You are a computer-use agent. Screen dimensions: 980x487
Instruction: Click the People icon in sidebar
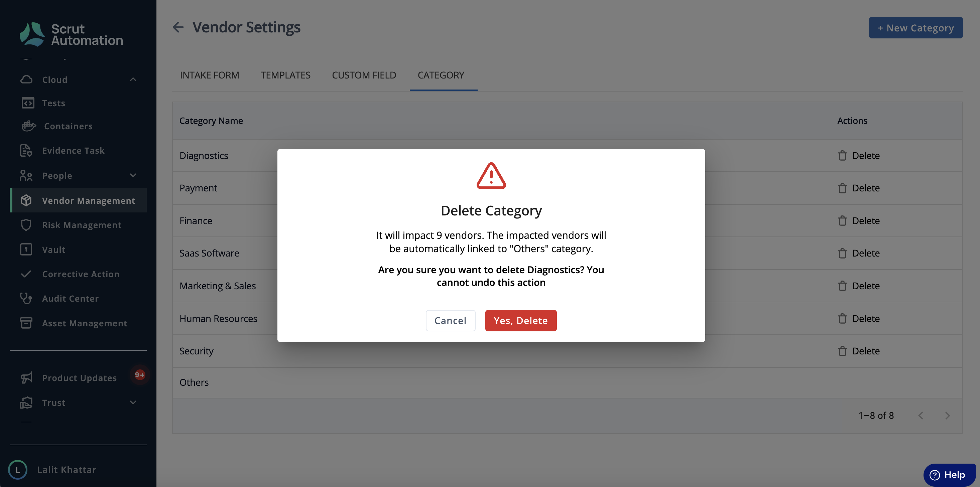coord(26,175)
